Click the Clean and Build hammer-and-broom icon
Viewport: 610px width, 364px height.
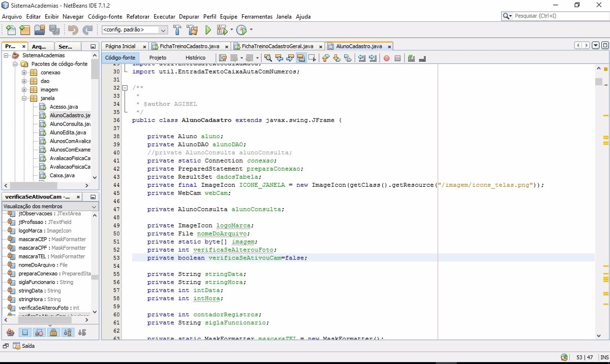click(x=193, y=29)
